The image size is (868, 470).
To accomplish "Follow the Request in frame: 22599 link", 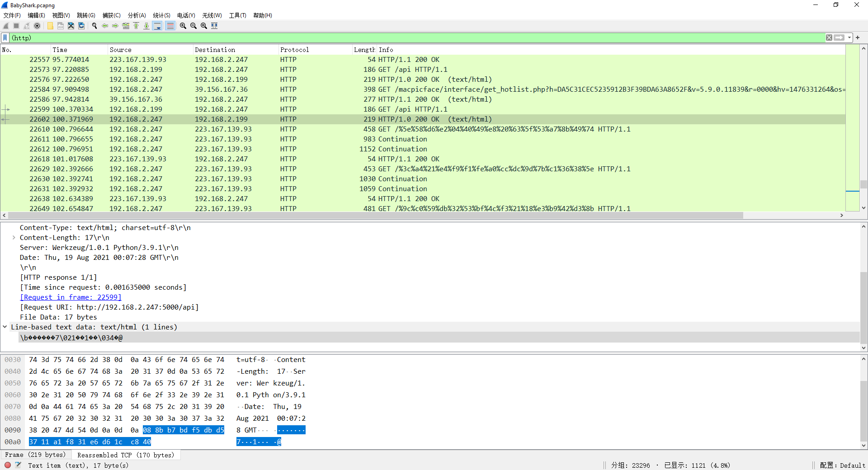I will point(71,297).
